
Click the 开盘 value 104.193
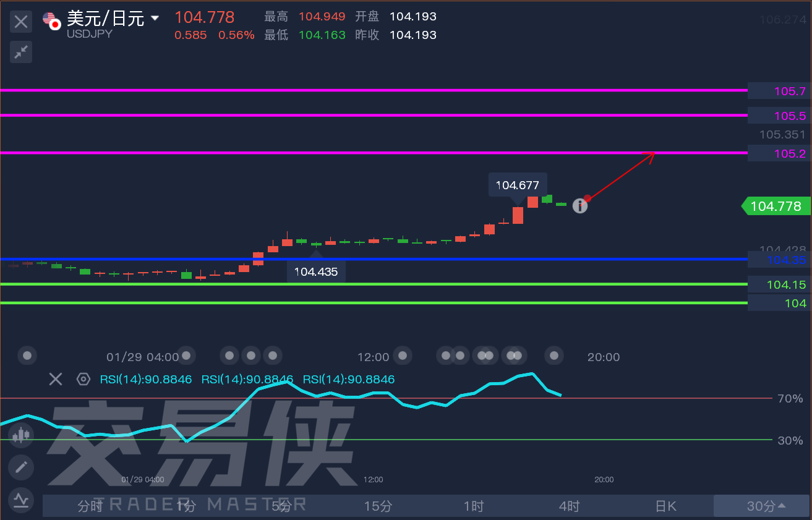click(412, 17)
